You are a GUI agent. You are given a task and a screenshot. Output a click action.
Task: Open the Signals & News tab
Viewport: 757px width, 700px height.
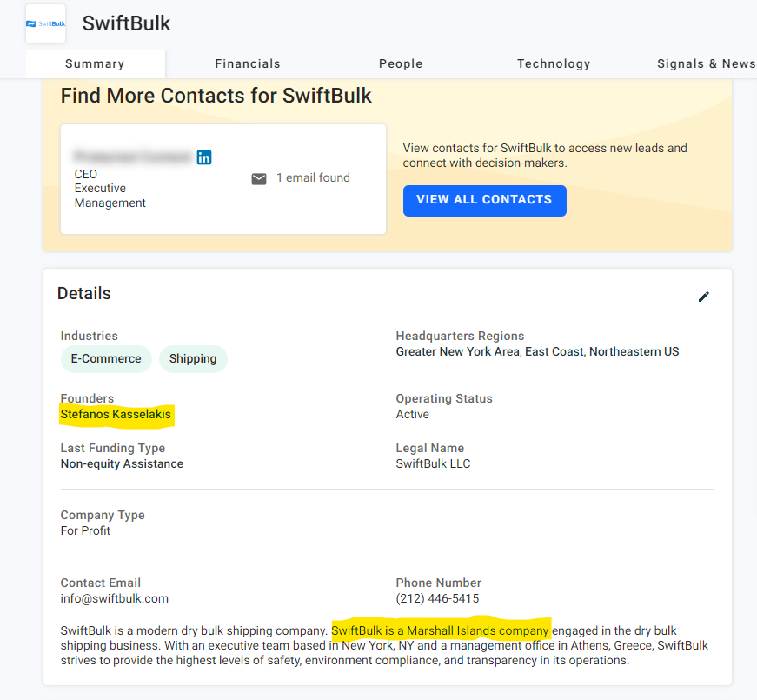coord(707,63)
